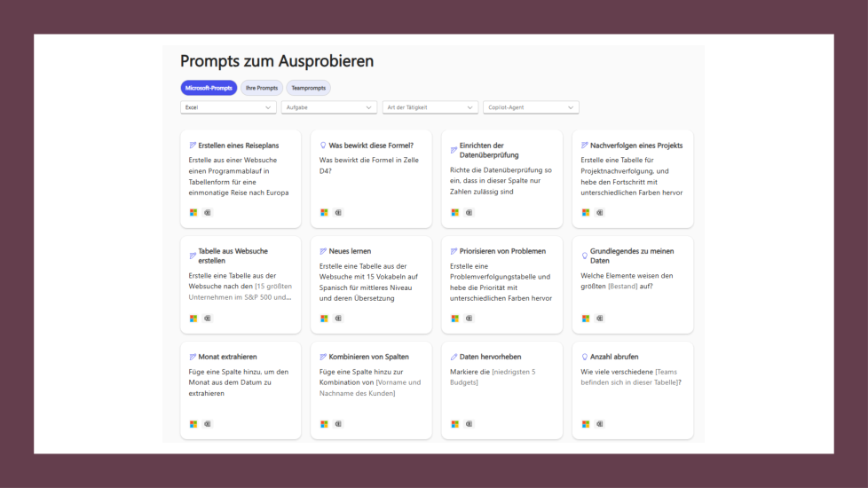This screenshot has height=488, width=868.
Task: Open the Excel app filter dropdown
Action: pos(228,107)
